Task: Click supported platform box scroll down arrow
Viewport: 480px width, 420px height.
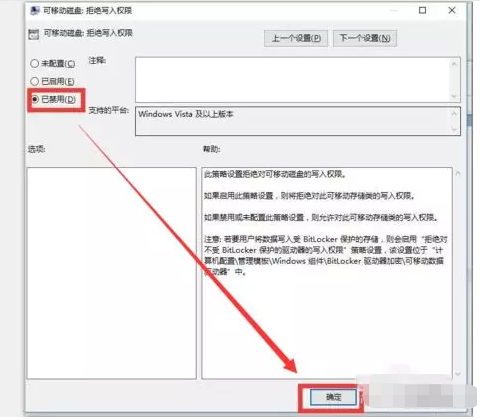Action: 454,129
